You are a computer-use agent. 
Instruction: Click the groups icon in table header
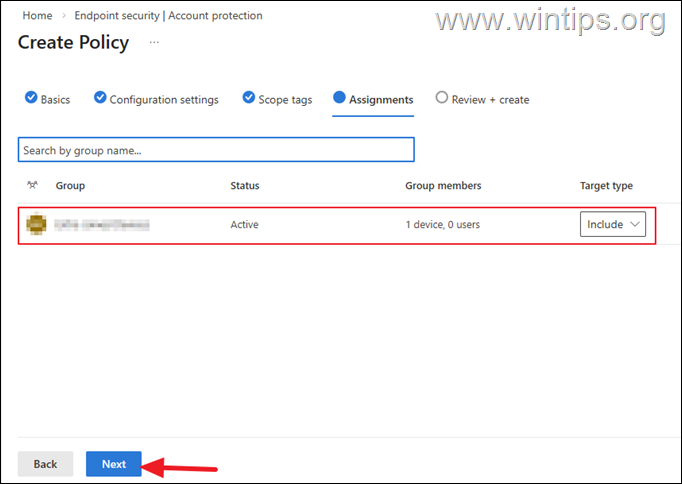32,185
